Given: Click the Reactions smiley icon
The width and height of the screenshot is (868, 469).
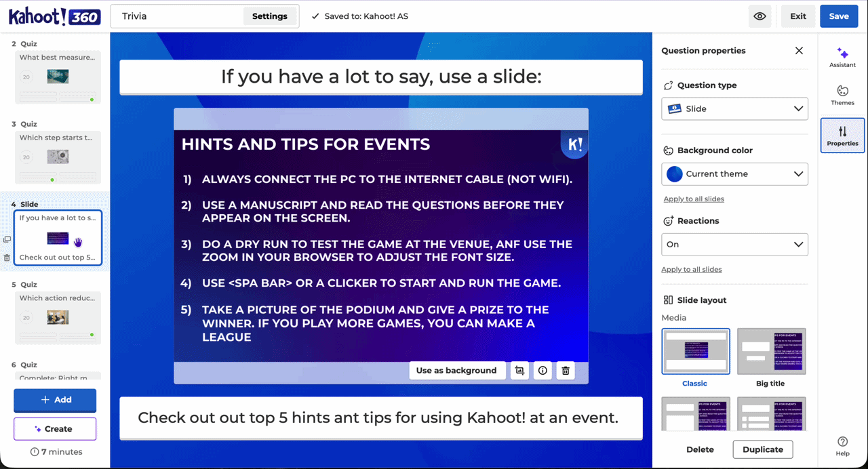Looking at the screenshot, I should (x=667, y=221).
